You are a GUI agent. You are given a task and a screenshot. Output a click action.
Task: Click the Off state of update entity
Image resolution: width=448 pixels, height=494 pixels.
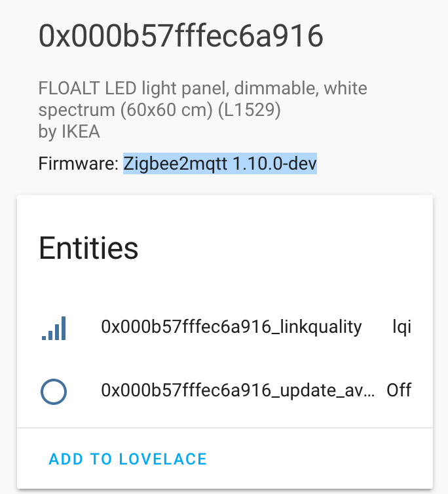coord(399,390)
